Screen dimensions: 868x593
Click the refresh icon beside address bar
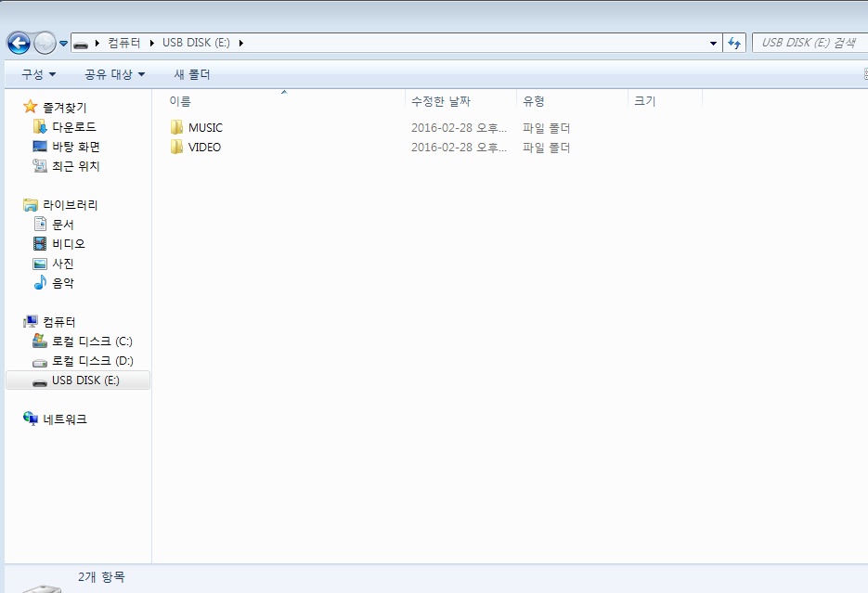click(x=735, y=43)
